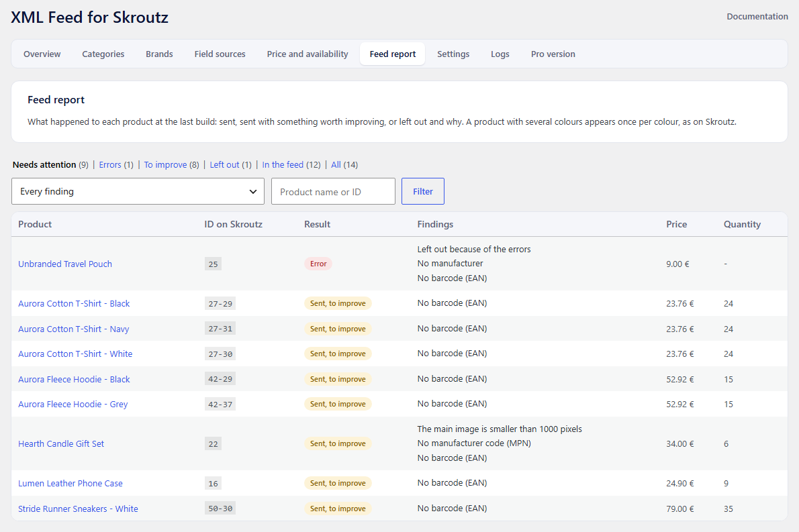The image size is (799, 532).
Task: Click the Feed report section heading
Action: [56, 100]
